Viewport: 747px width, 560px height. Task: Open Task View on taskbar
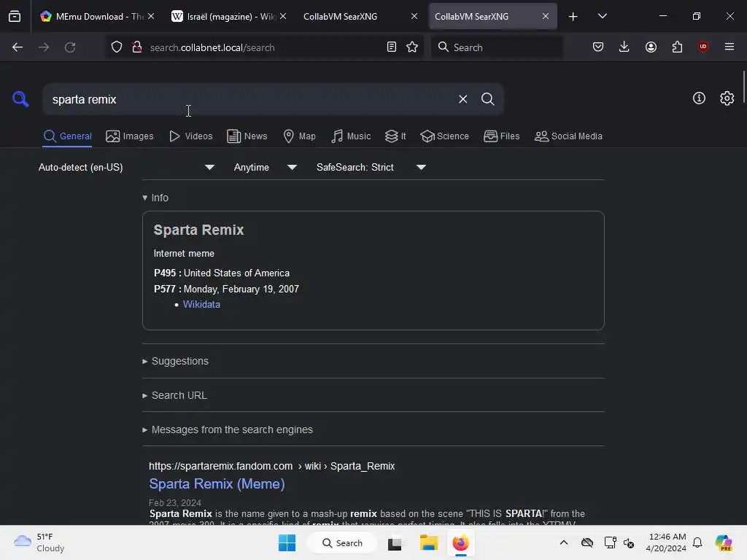[395, 542]
